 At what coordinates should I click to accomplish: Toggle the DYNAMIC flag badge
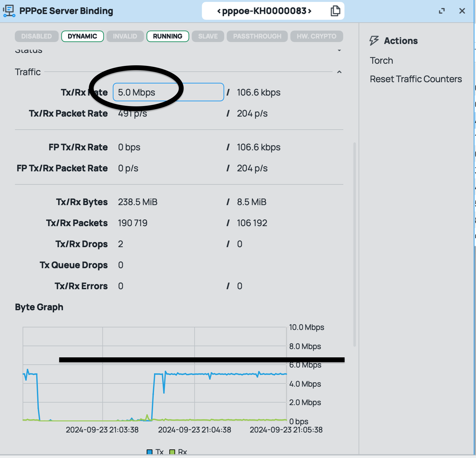click(x=82, y=36)
